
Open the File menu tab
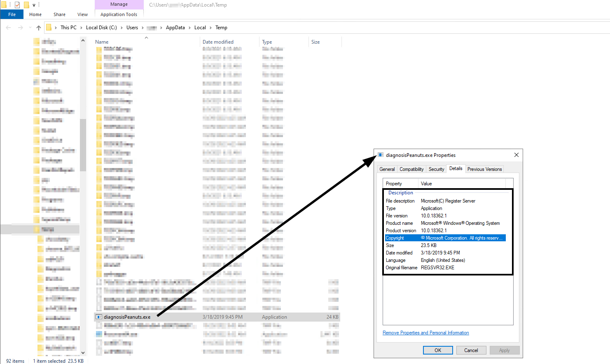click(12, 14)
